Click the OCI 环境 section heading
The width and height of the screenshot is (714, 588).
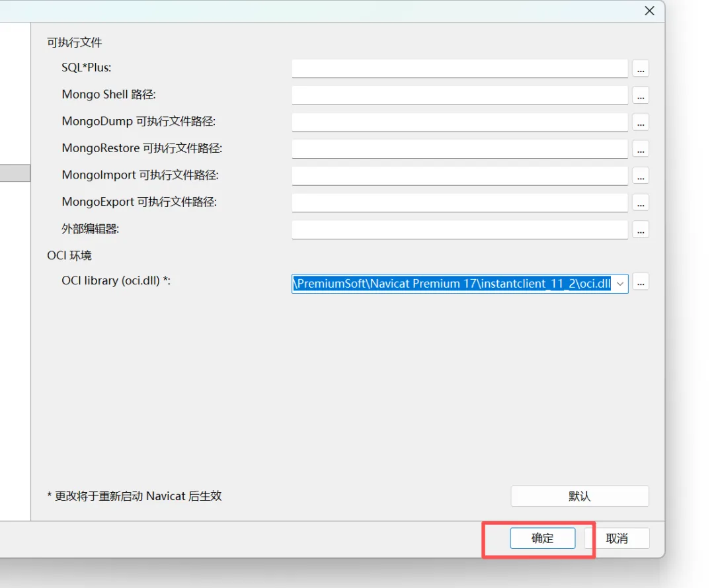coord(69,255)
